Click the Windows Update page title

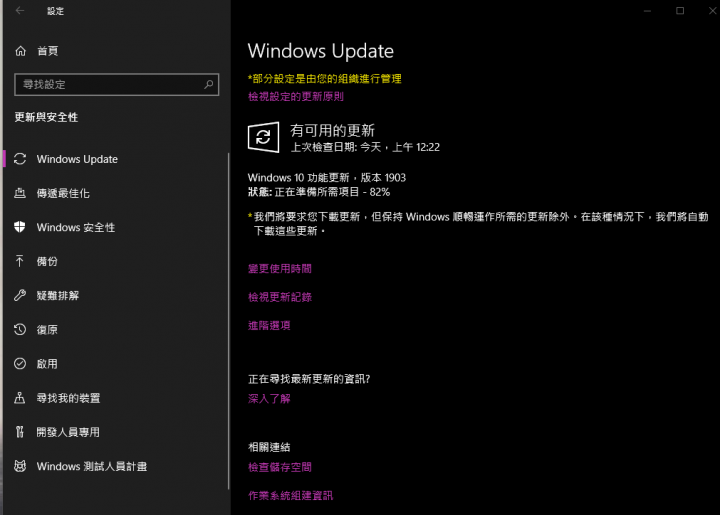point(321,51)
